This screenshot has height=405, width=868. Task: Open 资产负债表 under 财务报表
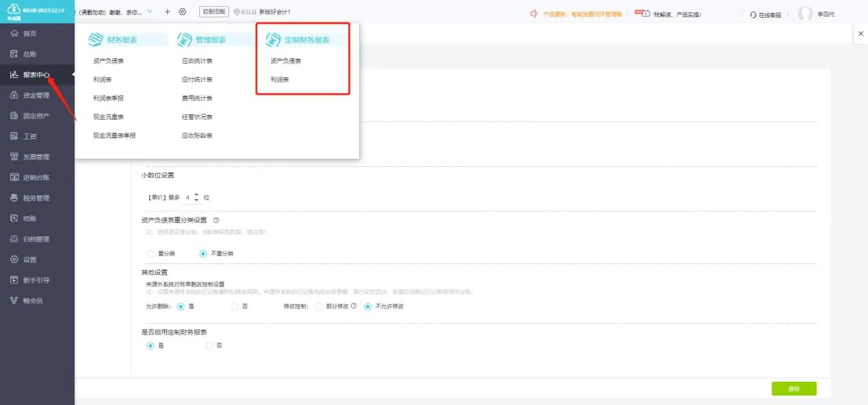(x=108, y=61)
